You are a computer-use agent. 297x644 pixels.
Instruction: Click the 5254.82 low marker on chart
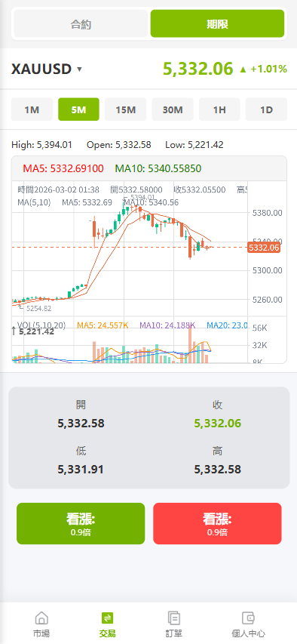(39, 309)
